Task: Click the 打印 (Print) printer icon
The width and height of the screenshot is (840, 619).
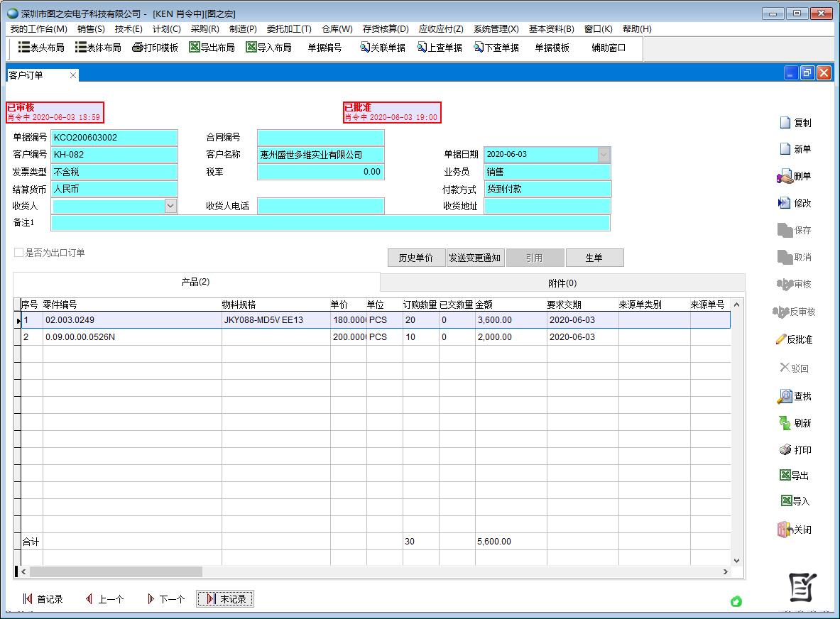Action: 785,450
